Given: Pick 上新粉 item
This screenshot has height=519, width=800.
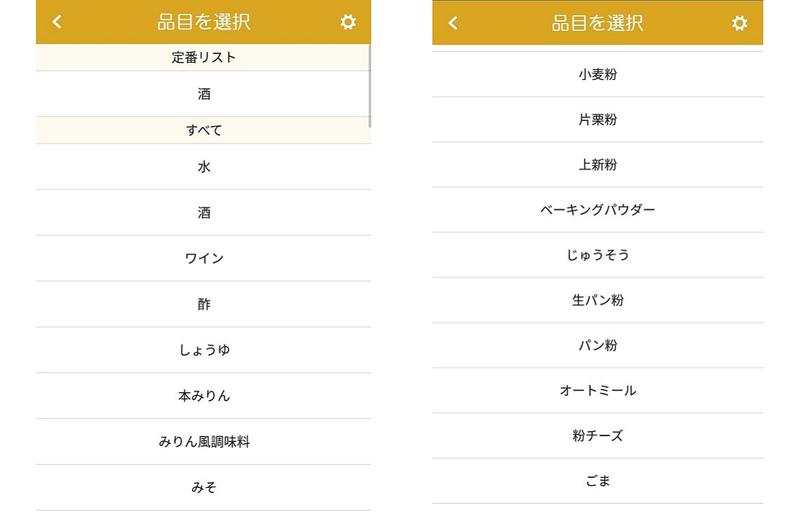Looking at the screenshot, I should (x=597, y=165).
